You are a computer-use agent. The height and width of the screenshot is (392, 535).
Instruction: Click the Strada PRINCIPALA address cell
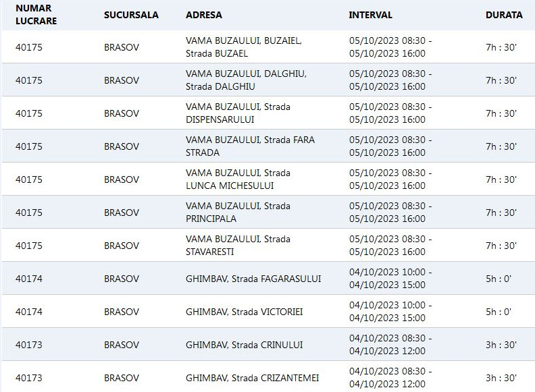click(238, 213)
